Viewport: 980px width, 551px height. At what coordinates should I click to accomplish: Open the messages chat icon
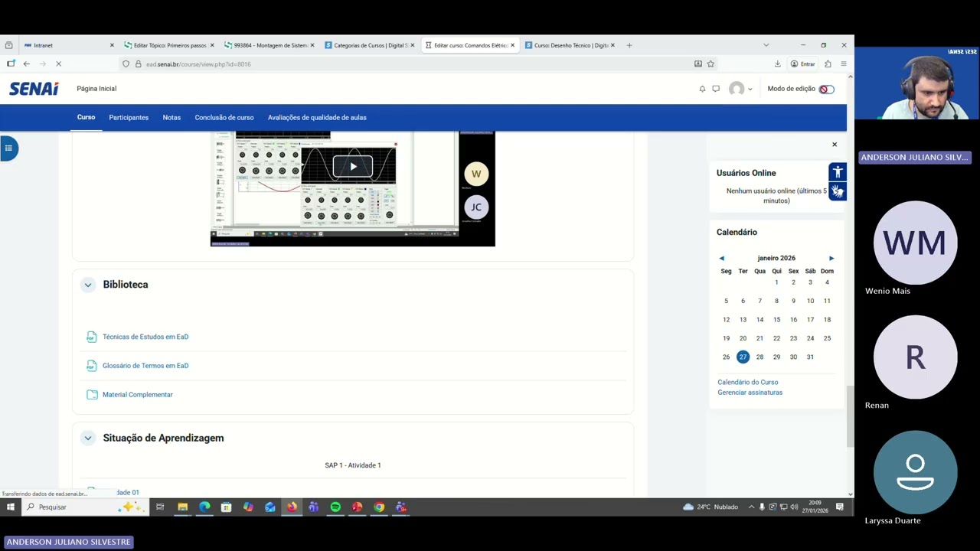(716, 89)
